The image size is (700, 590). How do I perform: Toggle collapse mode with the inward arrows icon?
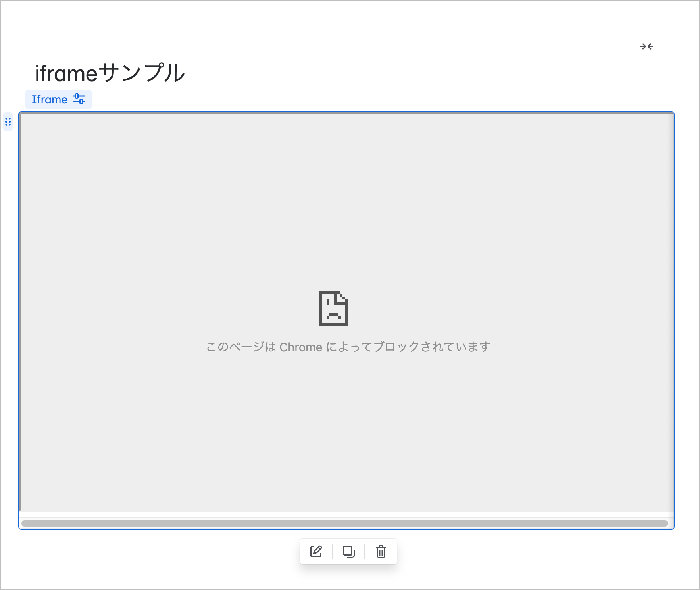[x=648, y=46]
